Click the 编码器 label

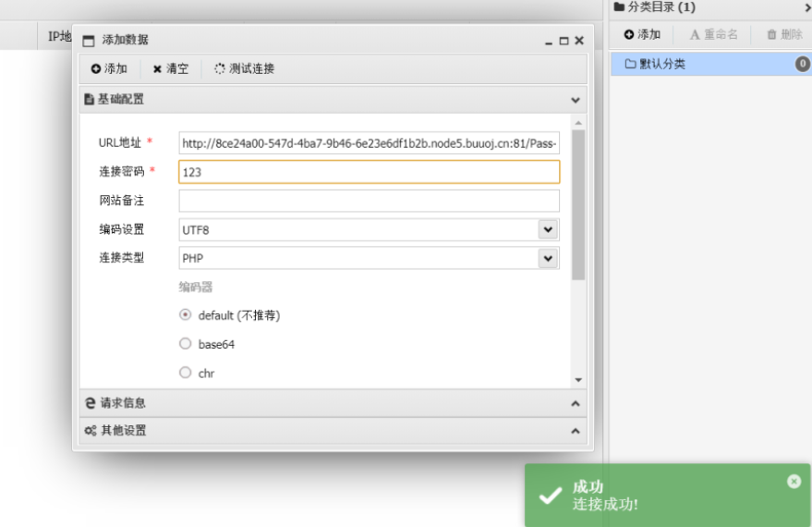tap(196, 288)
